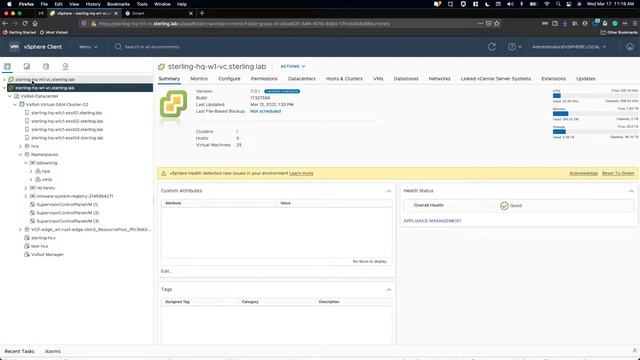Screen dimensions: 640x360
Task: Collapse the Tags panel
Action: click(389, 290)
